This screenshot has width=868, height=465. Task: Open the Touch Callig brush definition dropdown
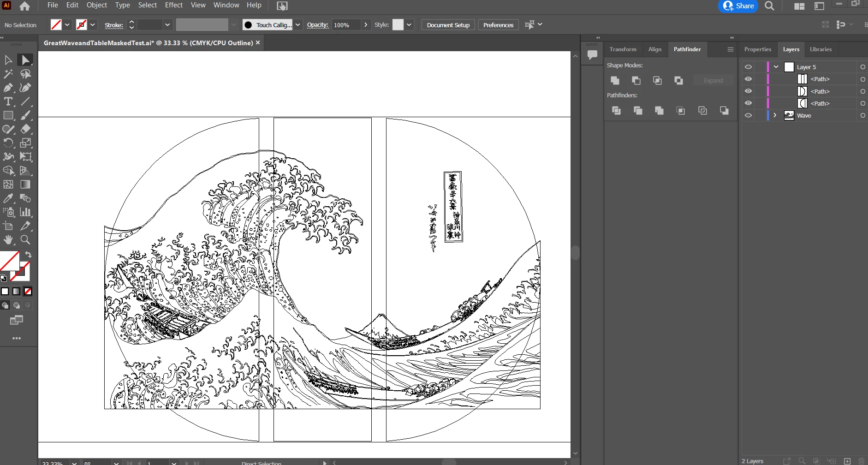[x=298, y=25]
